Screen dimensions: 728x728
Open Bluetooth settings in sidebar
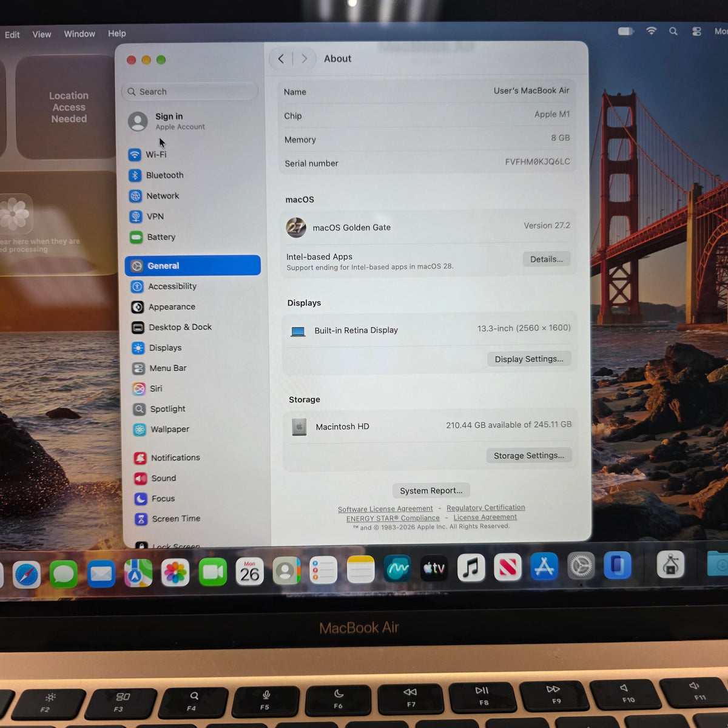(x=193, y=175)
